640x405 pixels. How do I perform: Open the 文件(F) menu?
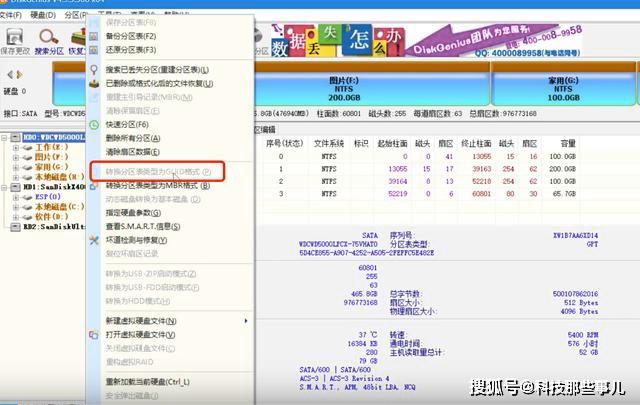pos(10,15)
